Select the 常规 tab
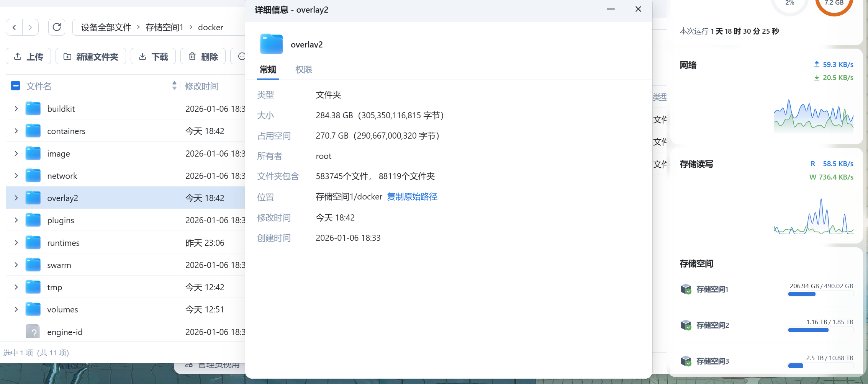Image resolution: width=868 pixels, height=384 pixels. point(267,69)
